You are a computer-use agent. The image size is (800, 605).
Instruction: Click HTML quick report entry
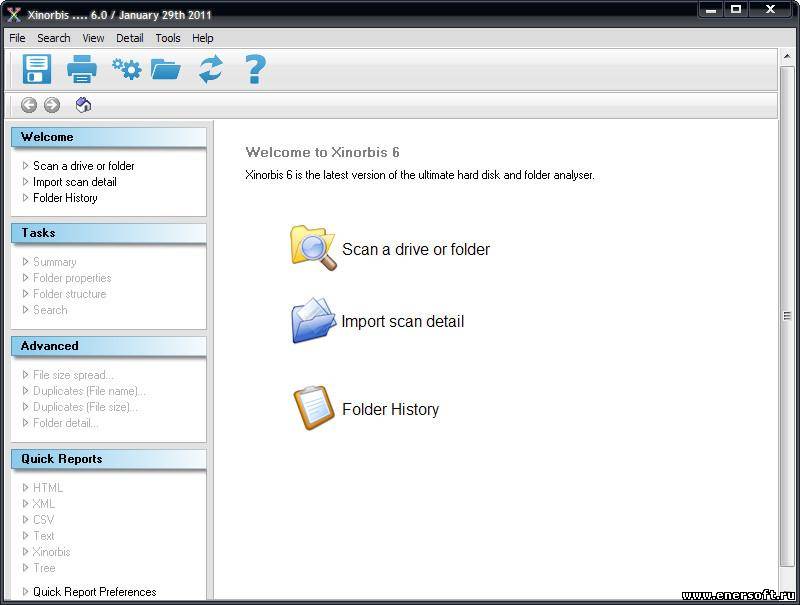(x=48, y=488)
